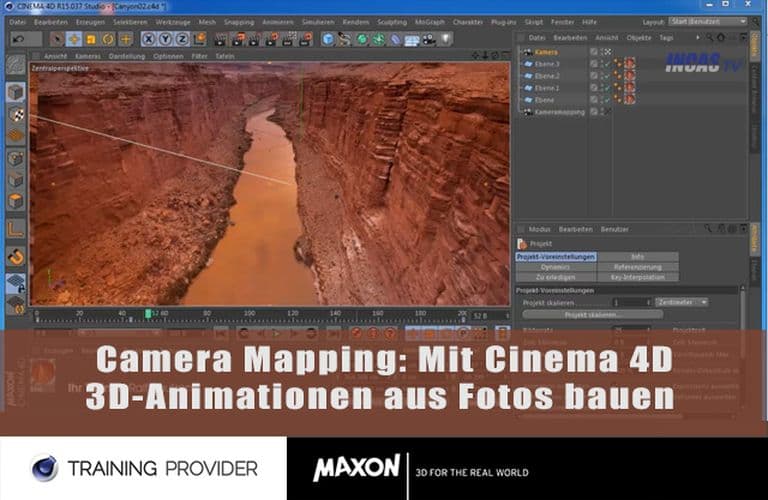Toggle the X axis lock

click(149, 39)
